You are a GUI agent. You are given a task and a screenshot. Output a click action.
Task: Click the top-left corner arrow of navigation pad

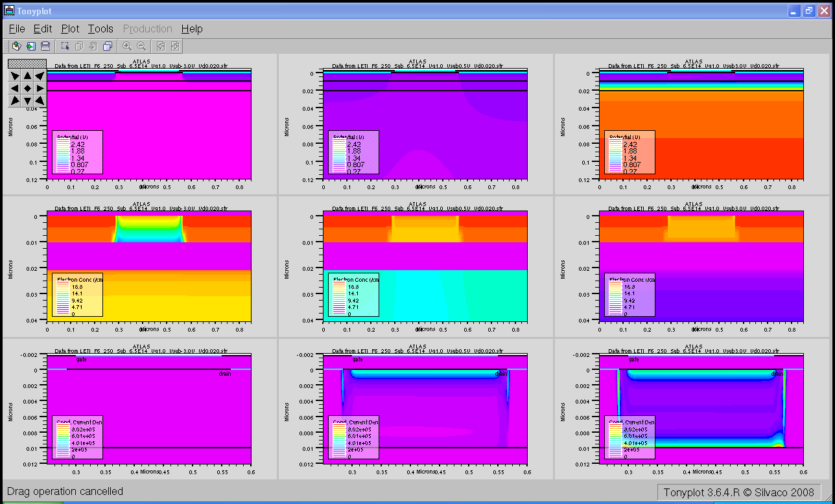(x=15, y=76)
